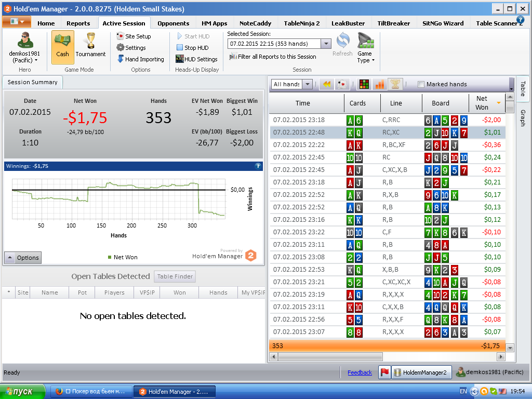Image resolution: width=532 pixels, height=399 pixels.
Task: Open the Selected Session dropdown
Action: pos(326,44)
